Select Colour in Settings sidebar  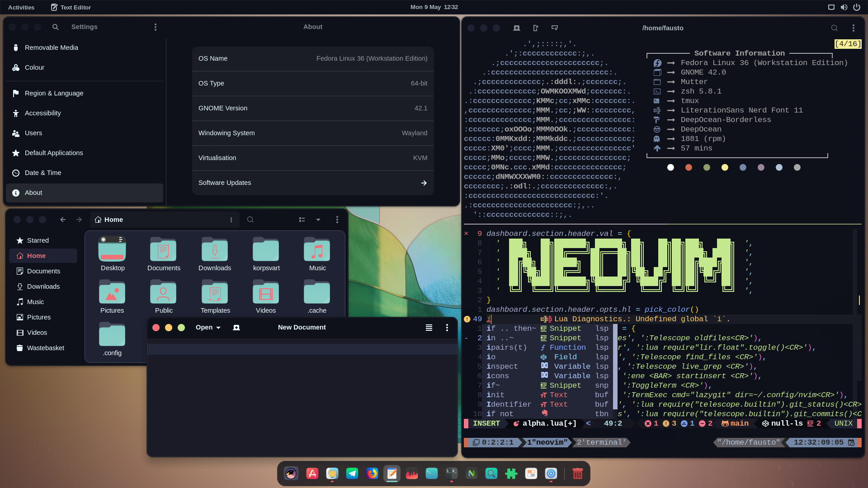85,67
